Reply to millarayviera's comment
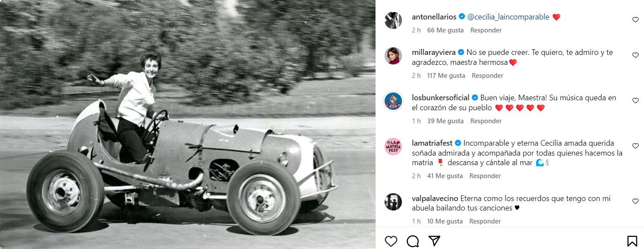 (x=487, y=76)
